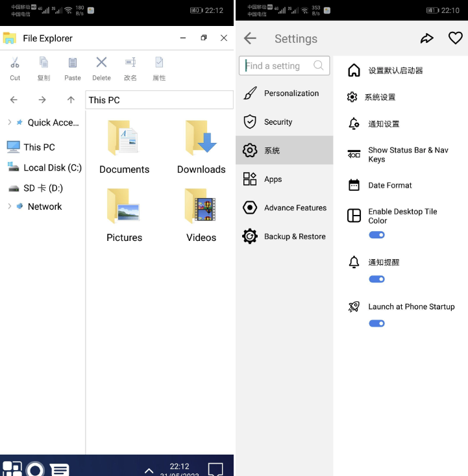Click the Paste clipboard icon

(73, 63)
